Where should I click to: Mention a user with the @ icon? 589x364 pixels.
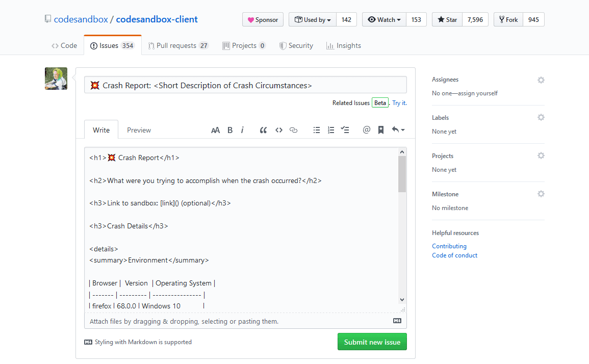[366, 129]
